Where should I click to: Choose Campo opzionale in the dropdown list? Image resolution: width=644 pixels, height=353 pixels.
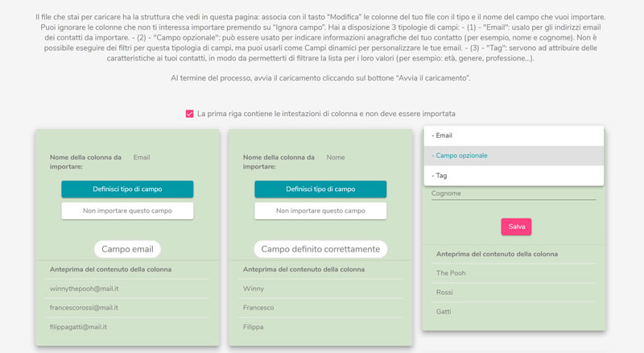click(514, 156)
